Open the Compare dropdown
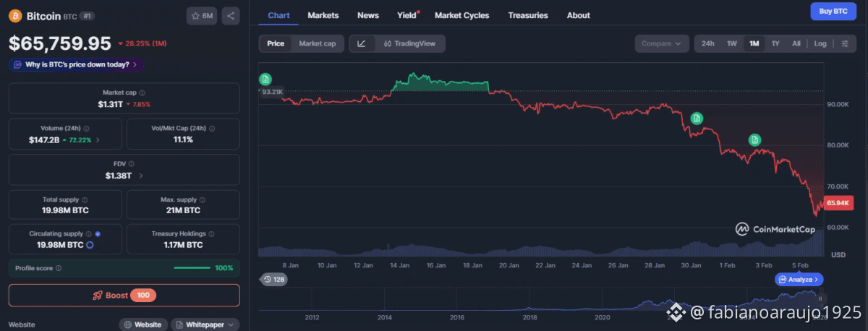The image size is (868, 331). [661, 43]
